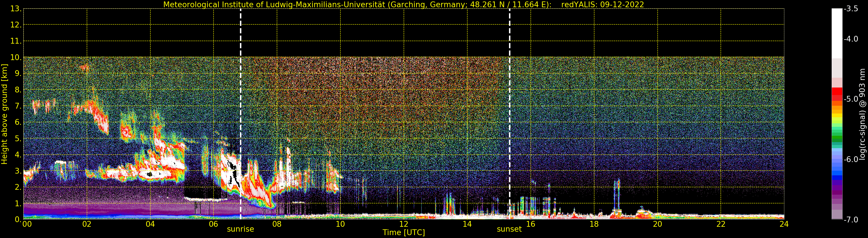Image resolution: width=868 pixels, height=238 pixels.
Task: Click the 'log(rc-signal) @ 903 nm' colorbar label
Action: click(862, 114)
